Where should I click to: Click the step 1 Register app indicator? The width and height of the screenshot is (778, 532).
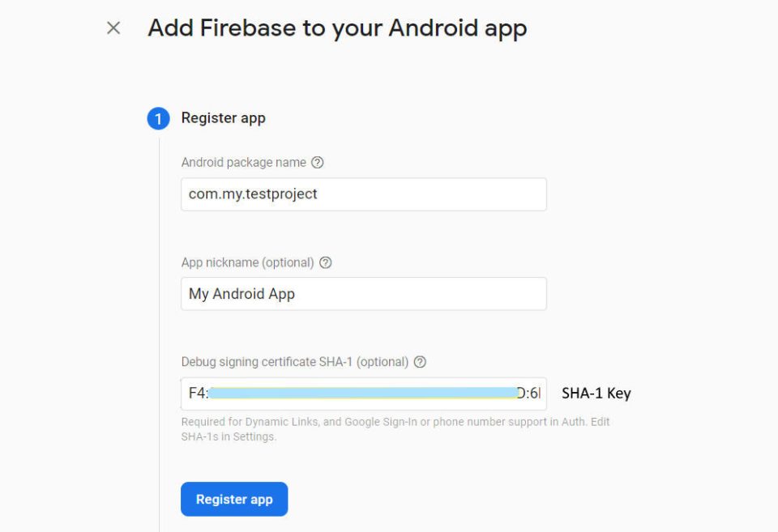coord(158,118)
